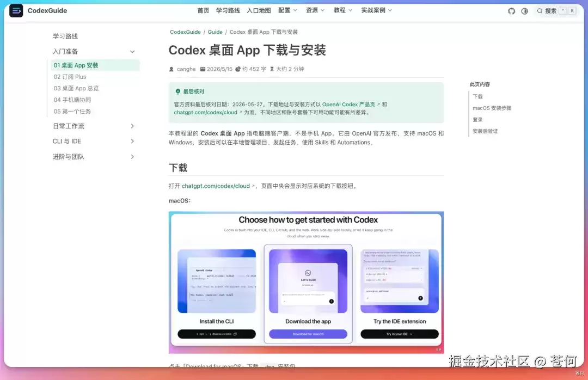Viewport: 588px width, 380px height.
Task: Click the calendar date icon near 2026/5/15
Action: point(203,69)
